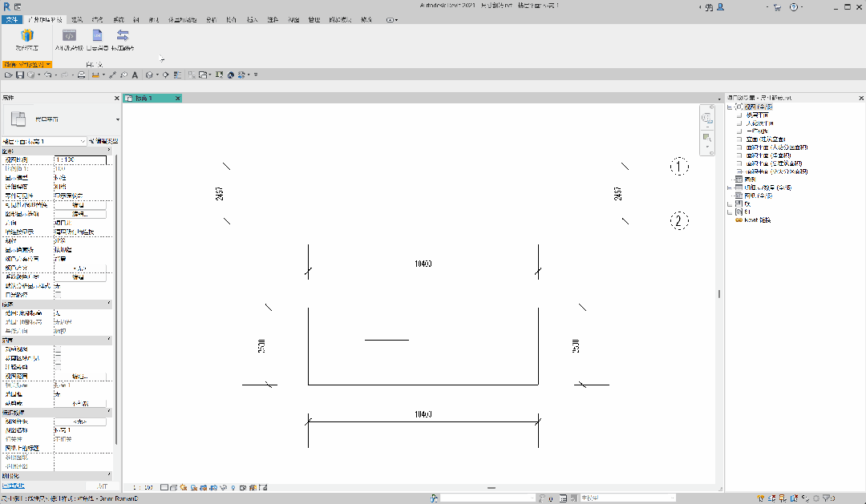
Task: Click the steering wheel navigation icon
Action: 707,118
